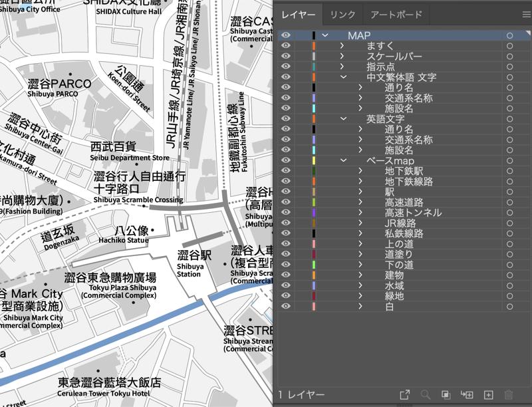The width and height of the screenshot is (532, 407).
Task: Click Tokyu Plaza Shibuya label on map
Action: 123,287
